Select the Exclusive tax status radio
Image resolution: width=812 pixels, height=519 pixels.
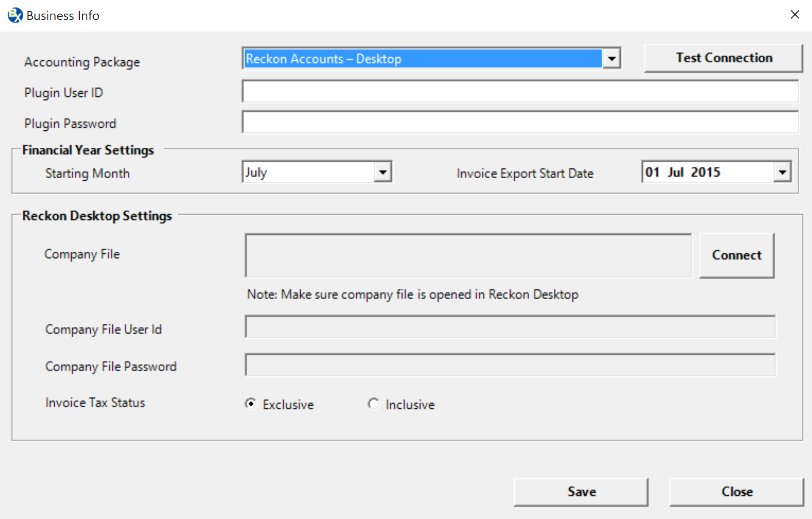251,404
